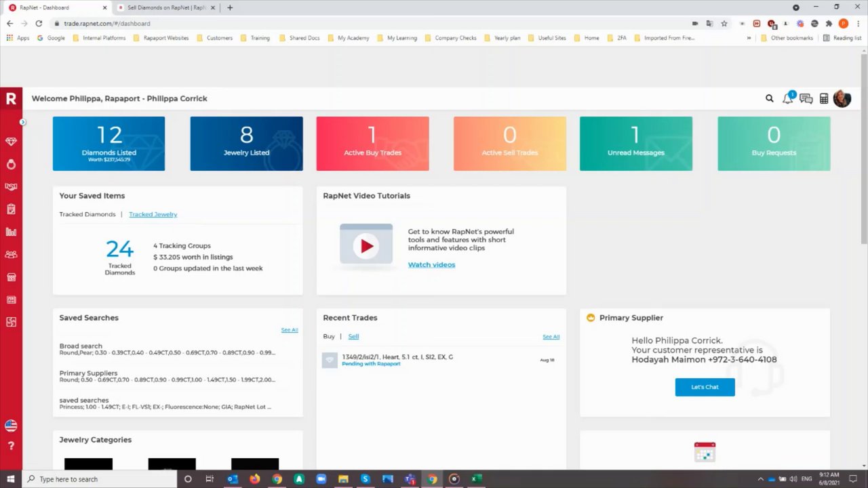Open the Company Checks bookmark folder
The image size is (868, 488).
tap(450, 38)
